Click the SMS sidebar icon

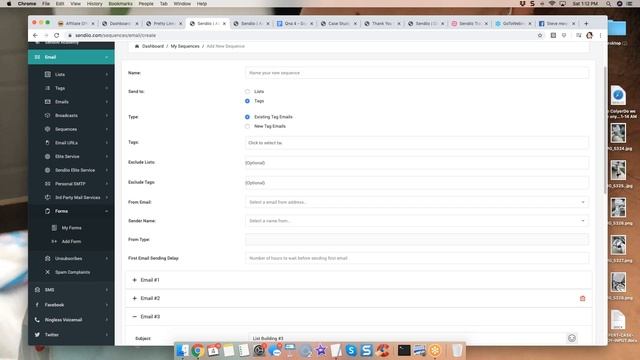pyautogui.click(x=37, y=290)
